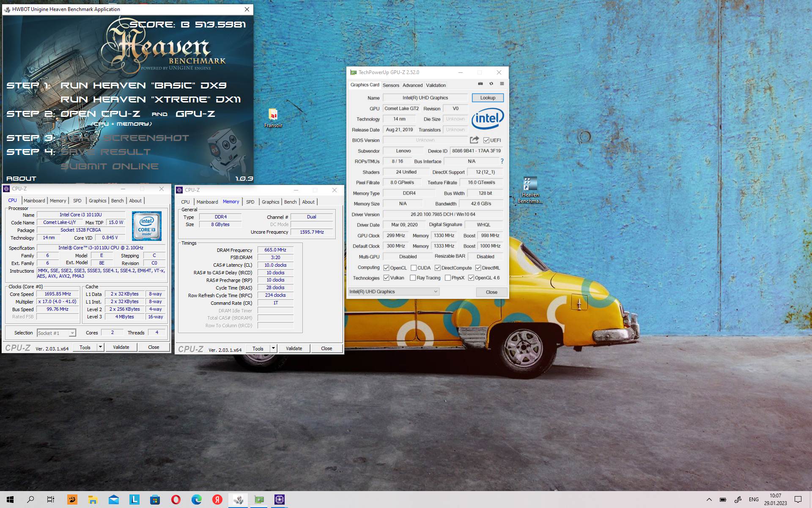Switch to Heaven Benchmark taskbar icon
The image size is (812, 508).
pyautogui.click(x=239, y=500)
